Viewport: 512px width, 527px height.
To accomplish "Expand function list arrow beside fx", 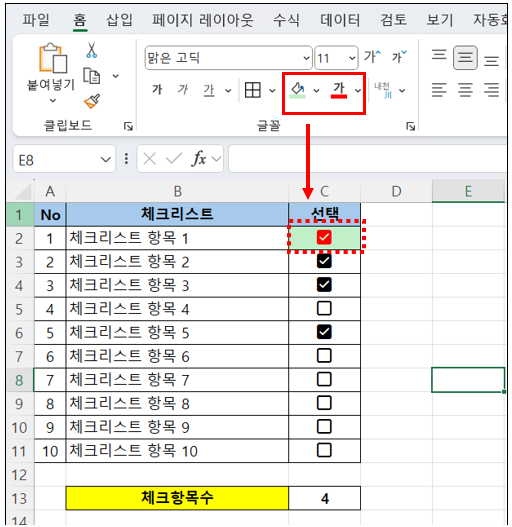I will click(216, 159).
